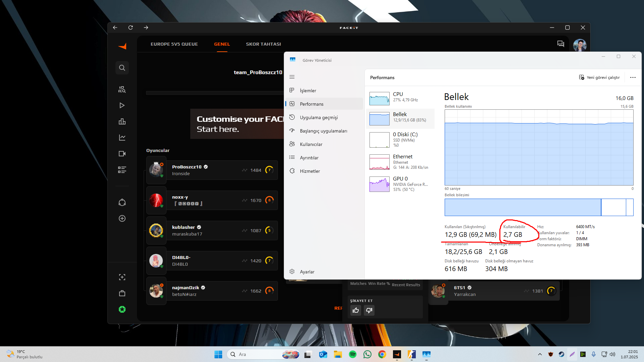
Task: Open the Task Manager three-dots more menu
Action: pyautogui.click(x=633, y=77)
